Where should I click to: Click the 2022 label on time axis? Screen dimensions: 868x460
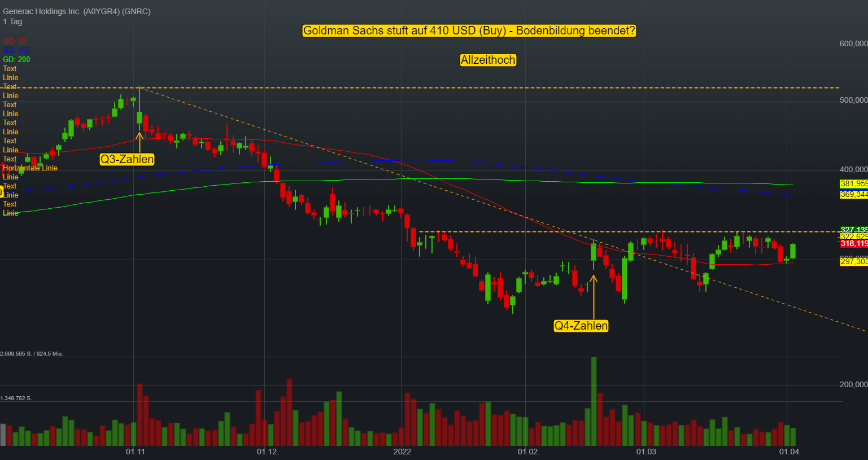click(402, 452)
